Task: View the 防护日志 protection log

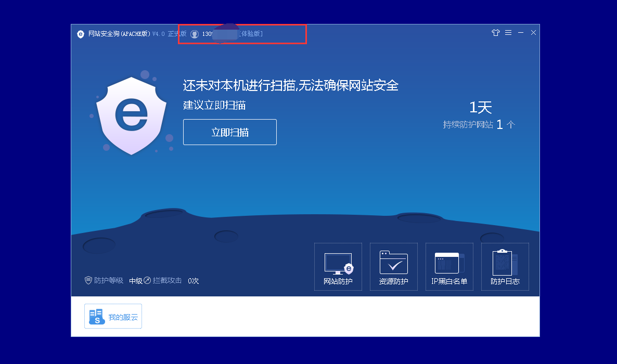Action: point(505,267)
